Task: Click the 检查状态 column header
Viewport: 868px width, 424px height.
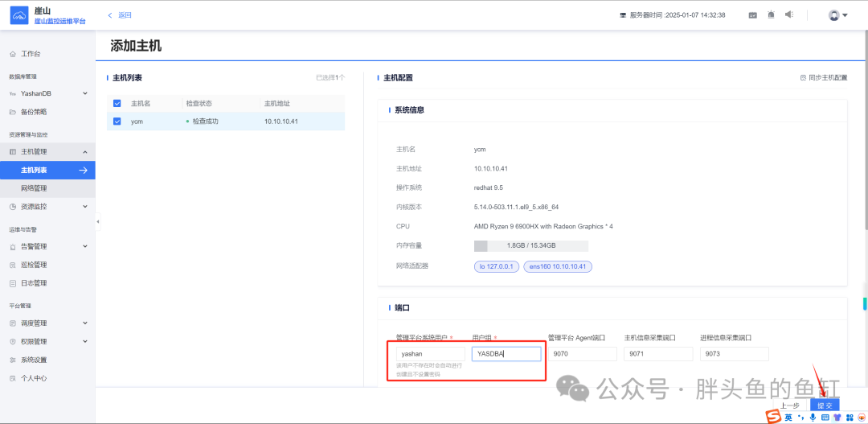Action: pos(199,104)
